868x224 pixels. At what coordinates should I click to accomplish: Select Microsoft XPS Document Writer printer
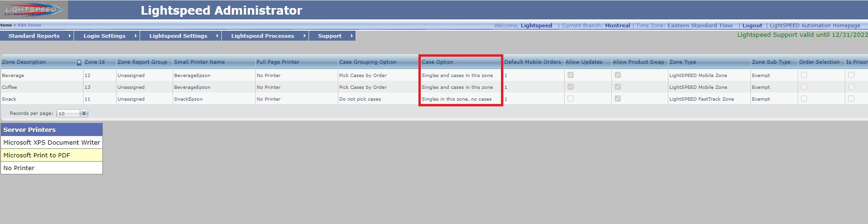tap(51, 142)
